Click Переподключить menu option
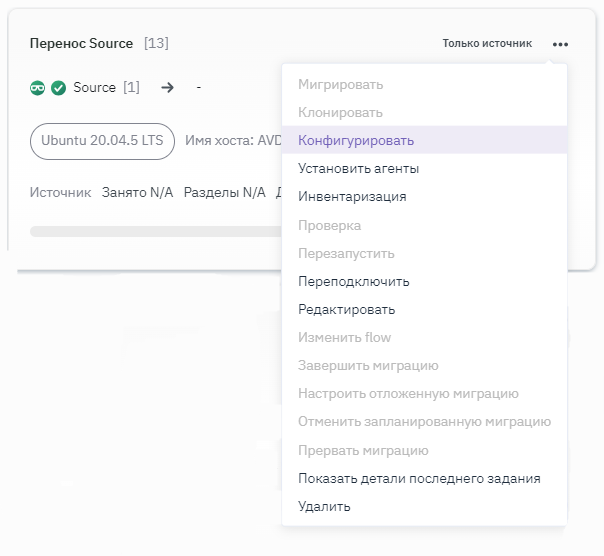 [x=353, y=281]
